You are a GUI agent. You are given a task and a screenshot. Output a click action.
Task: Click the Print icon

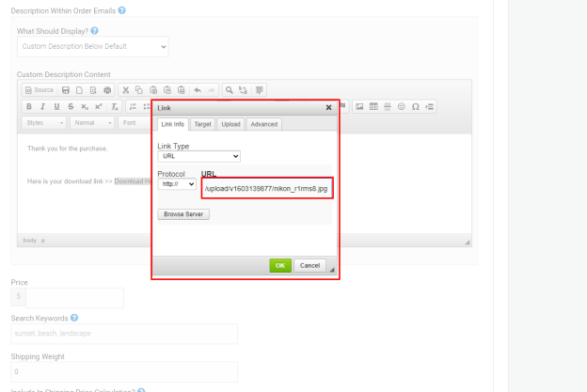107,90
